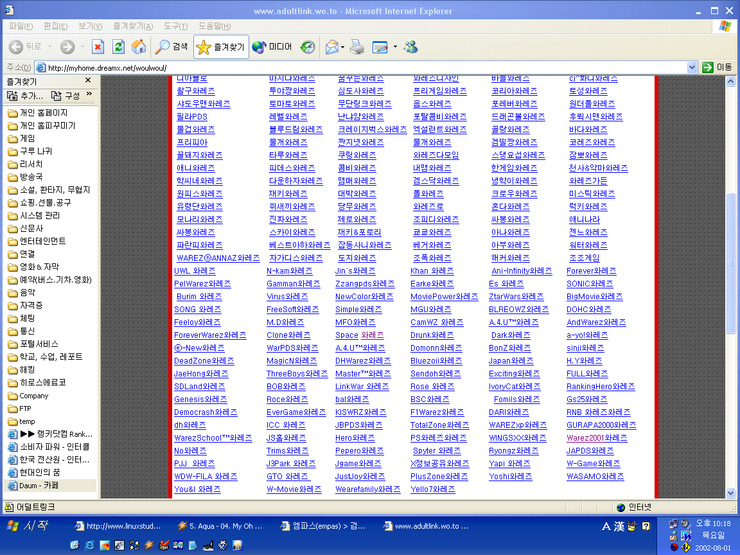This screenshot has width=740, height=555.
Task: Expand the favorites panel overflow chevron
Action: [89, 95]
